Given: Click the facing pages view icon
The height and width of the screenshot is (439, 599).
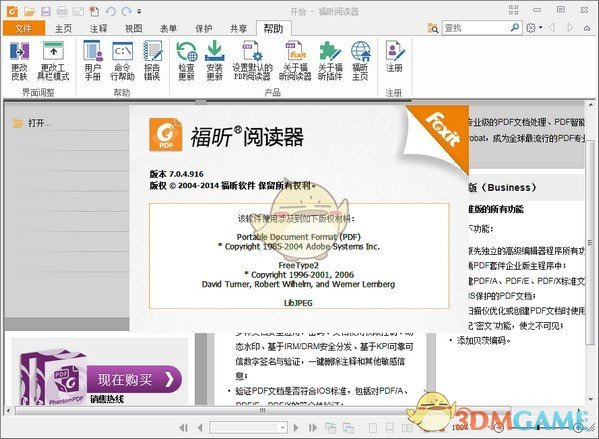Looking at the screenshot, I should (407, 428).
